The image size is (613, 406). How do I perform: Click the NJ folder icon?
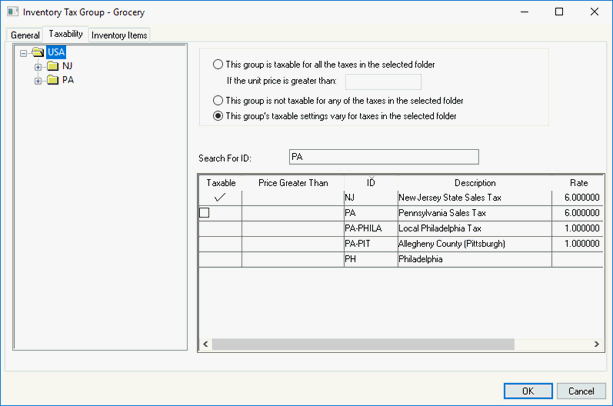pos(52,66)
